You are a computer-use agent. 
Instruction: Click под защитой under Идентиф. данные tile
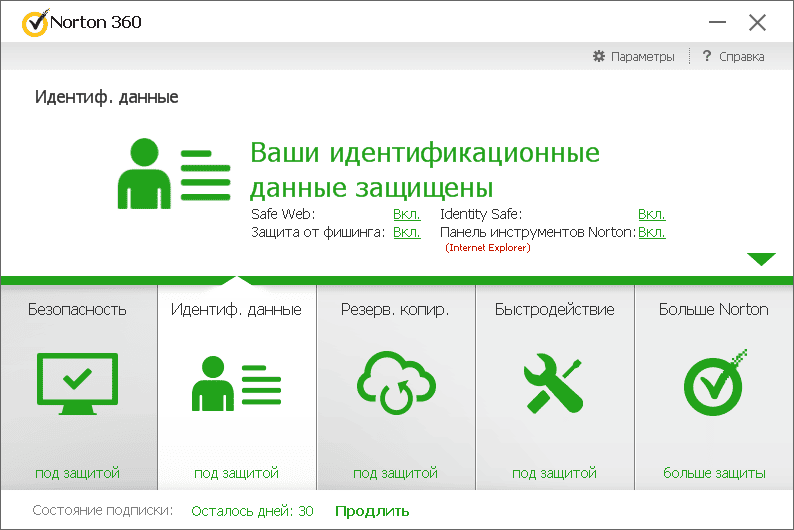pos(236,473)
